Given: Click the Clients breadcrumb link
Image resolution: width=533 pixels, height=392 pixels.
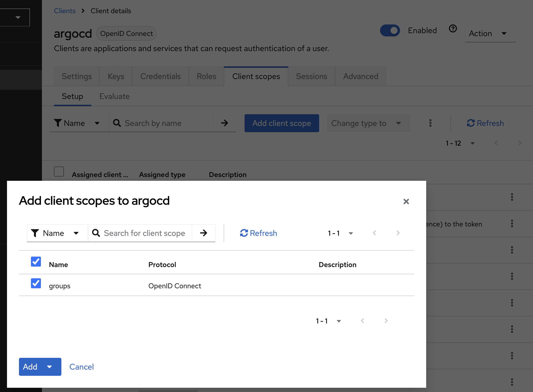Looking at the screenshot, I should (65, 11).
